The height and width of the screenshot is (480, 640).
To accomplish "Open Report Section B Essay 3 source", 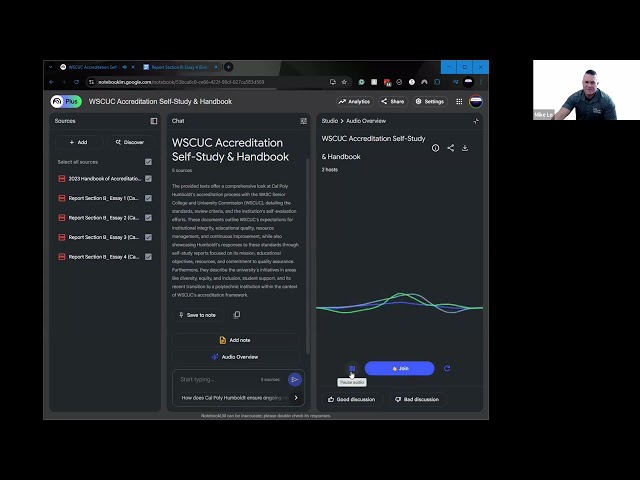I will [x=104, y=237].
